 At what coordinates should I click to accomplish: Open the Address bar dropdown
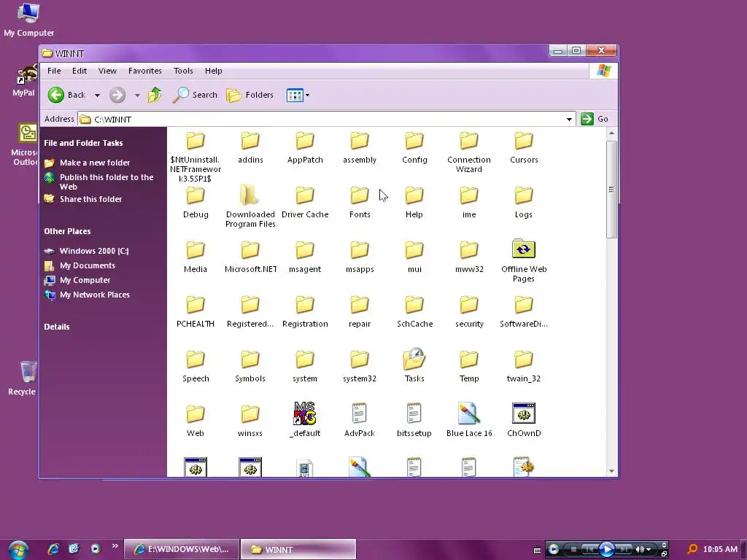[x=569, y=119]
